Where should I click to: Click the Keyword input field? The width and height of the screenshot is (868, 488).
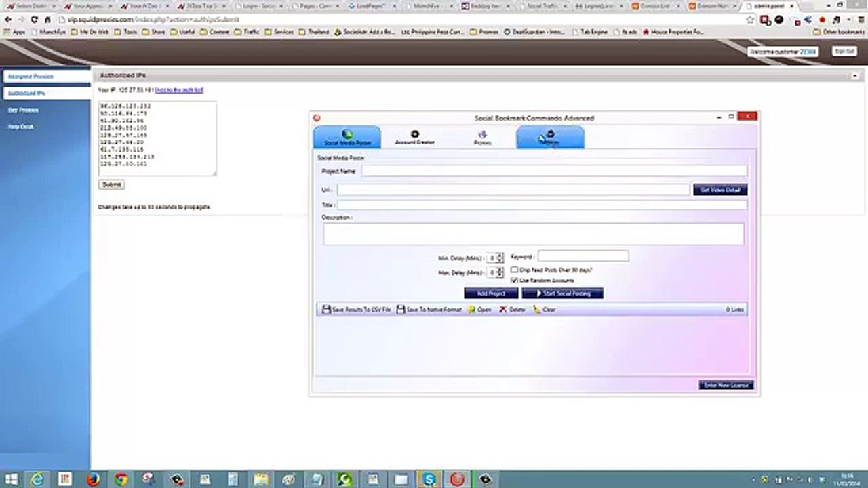click(x=583, y=256)
